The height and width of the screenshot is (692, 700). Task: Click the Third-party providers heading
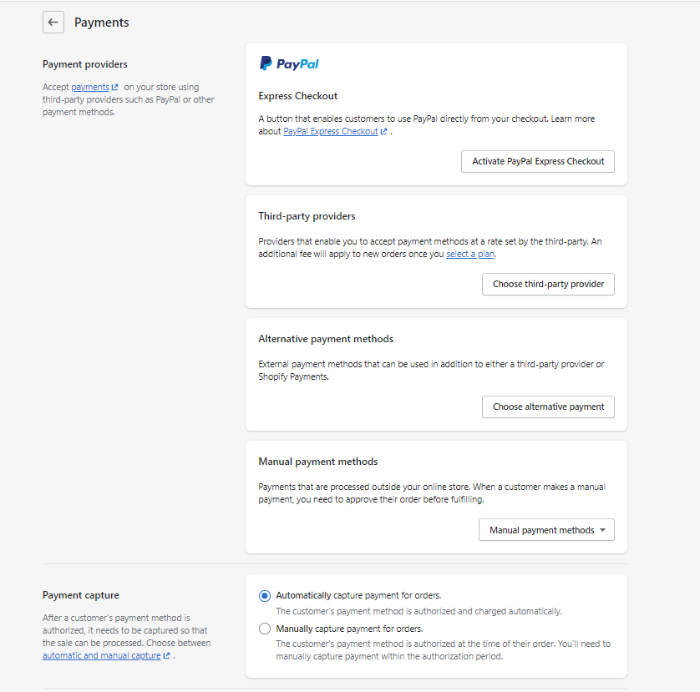click(307, 216)
